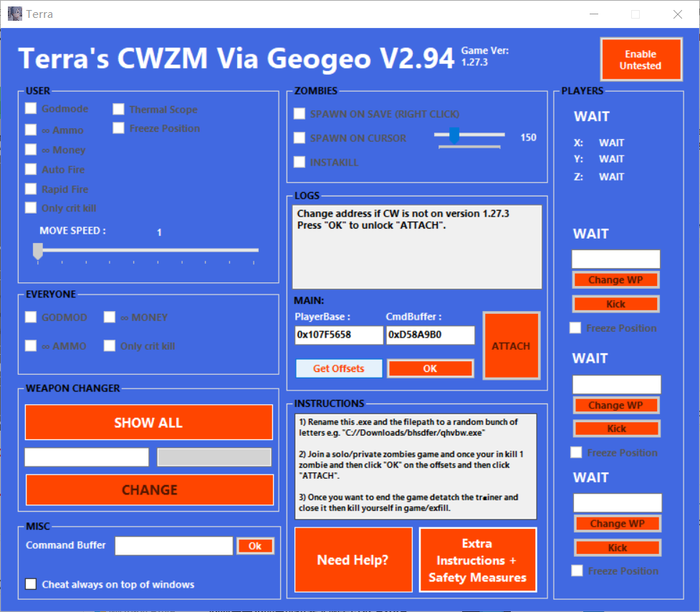Enable the Thermal Scope checkbox
The image size is (700, 612).
pyautogui.click(x=119, y=110)
